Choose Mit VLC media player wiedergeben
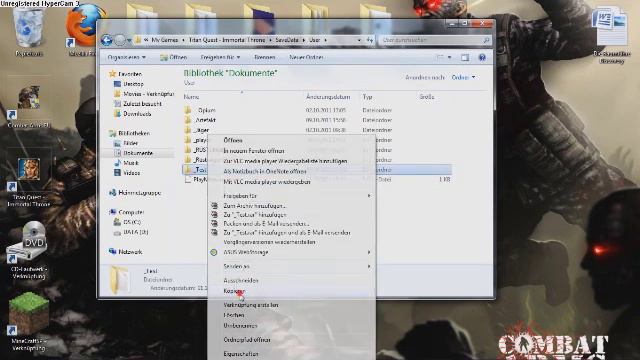The width and height of the screenshot is (640, 360). pos(267,182)
